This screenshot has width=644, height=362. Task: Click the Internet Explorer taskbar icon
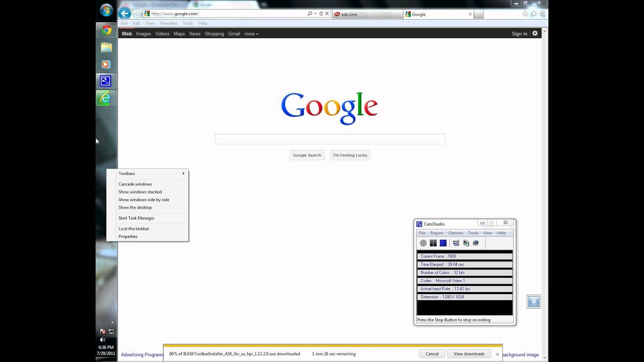tap(106, 98)
